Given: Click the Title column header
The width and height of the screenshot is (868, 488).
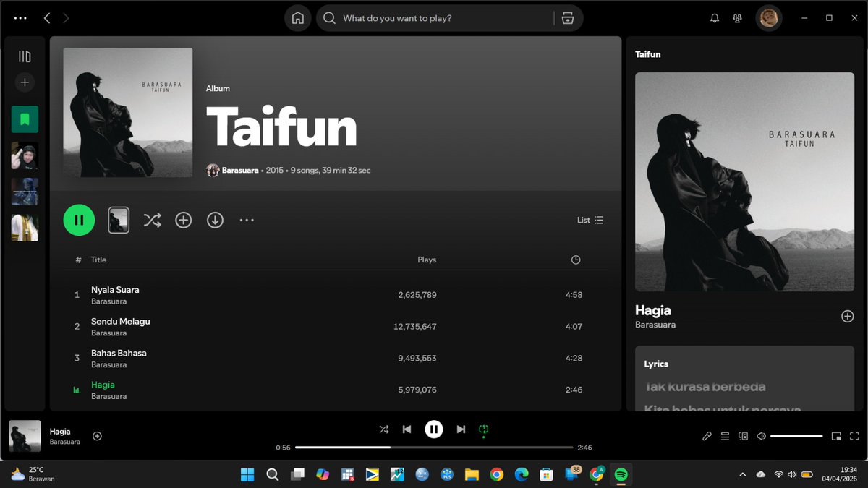Looking at the screenshot, I should (98, 260).
